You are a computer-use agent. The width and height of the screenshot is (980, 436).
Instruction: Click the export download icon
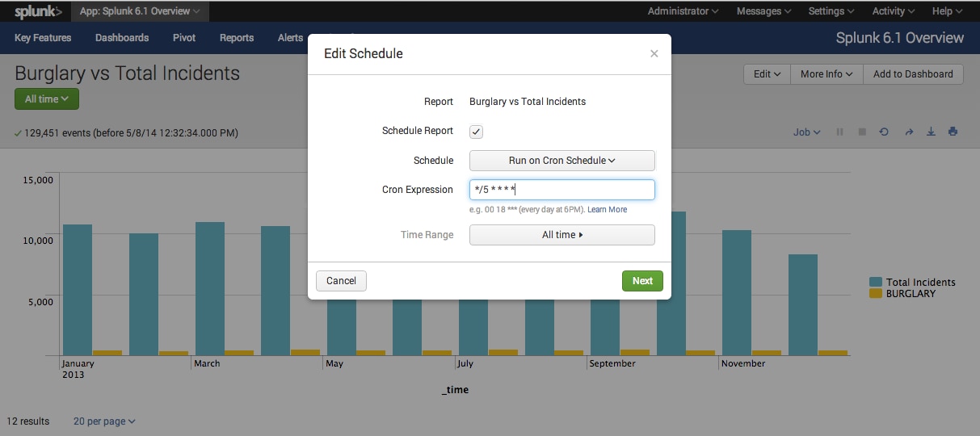coord(931,132)
